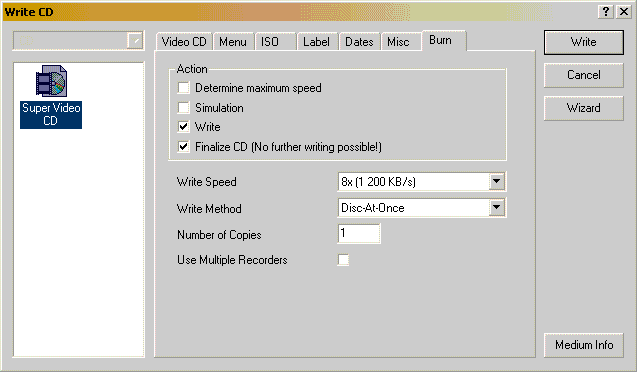Switch to the Menu tab
This screenshot has width=637, height=372.
click(233, 42)
